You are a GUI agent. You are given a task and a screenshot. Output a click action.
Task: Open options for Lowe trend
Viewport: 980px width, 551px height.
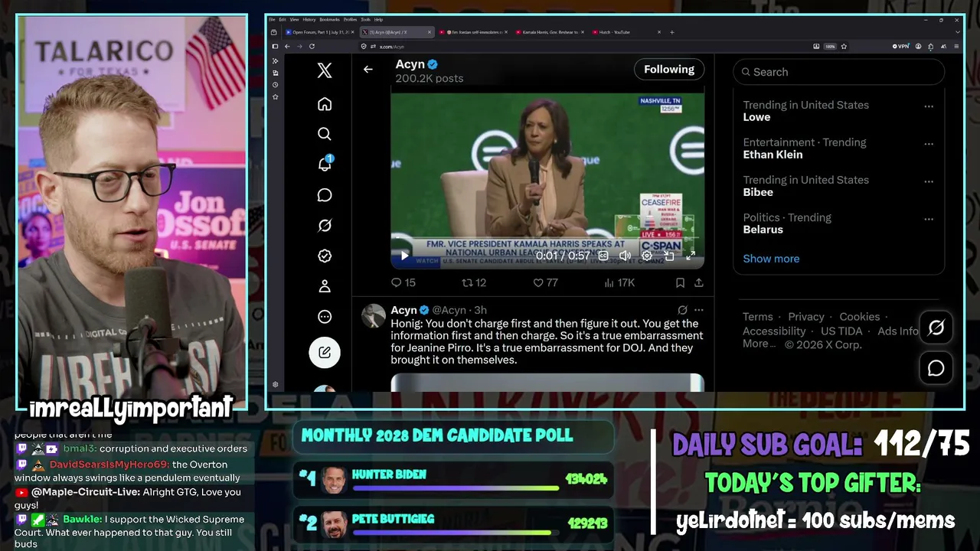tap(929, 106)
